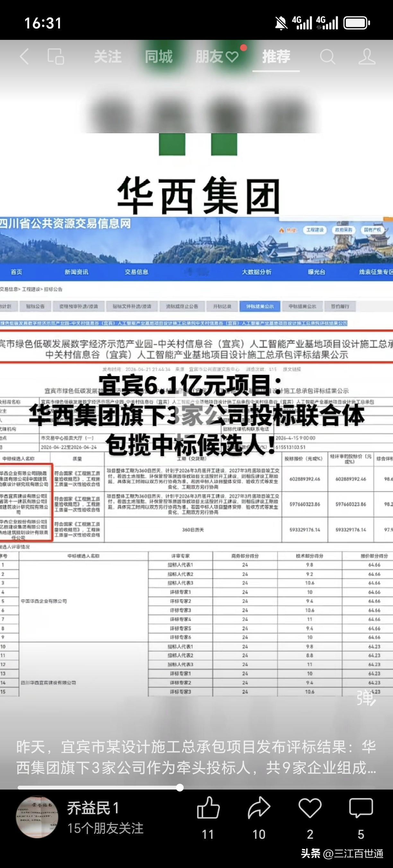Viewport: 393px width, 868px height.
Task: Tap the comment count 5
Action: (361, 834)
